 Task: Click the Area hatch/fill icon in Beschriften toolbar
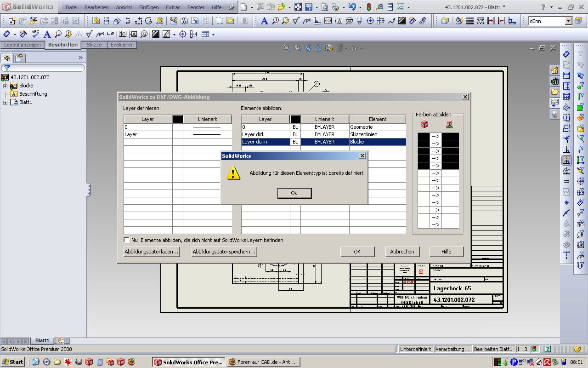(x=155, y=34)
